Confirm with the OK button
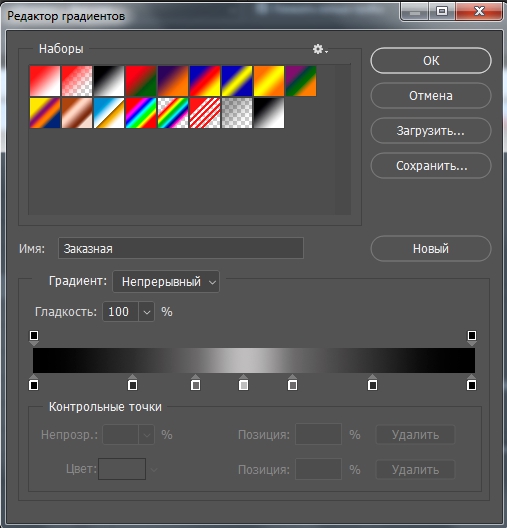The width and height of the screenshot is (507, 528). tap(431, 61)
